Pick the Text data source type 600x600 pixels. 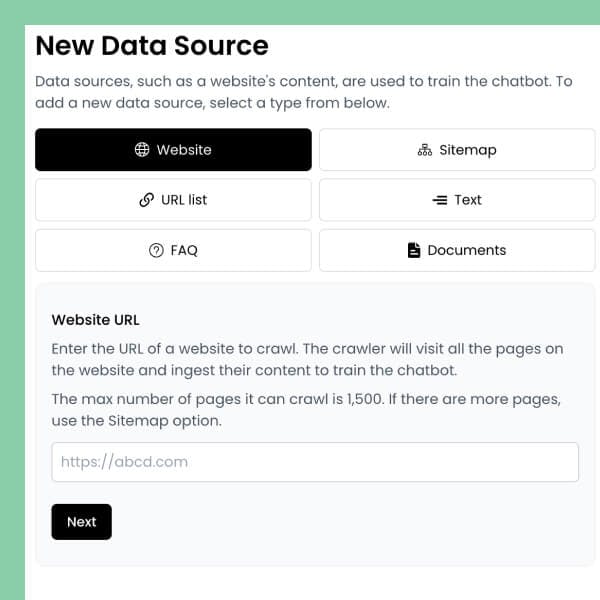pyautogui.click(x=457, y=200)
